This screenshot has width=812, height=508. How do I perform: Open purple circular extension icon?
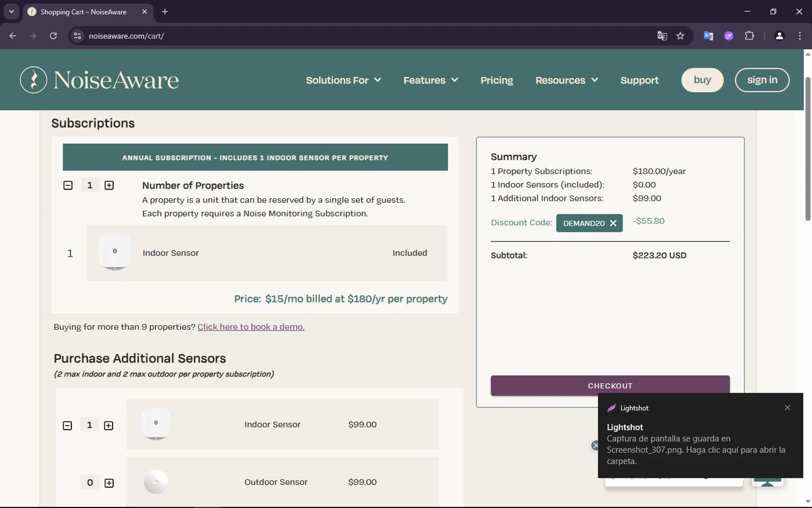[x=729, y=36]
